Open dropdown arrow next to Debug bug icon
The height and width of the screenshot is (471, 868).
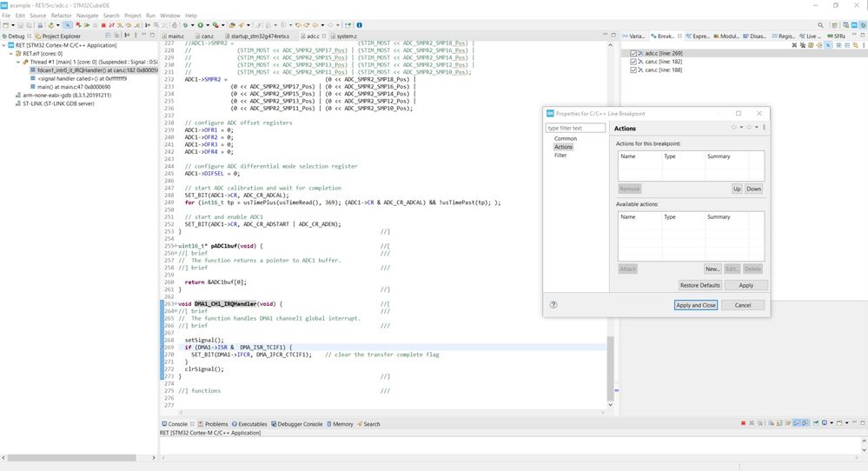click(x=193, y=25)
